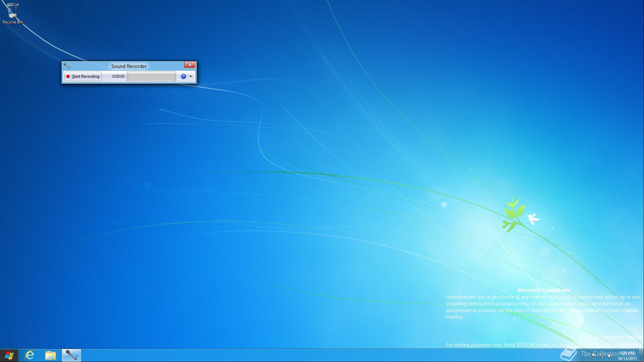Open the Action Center flag icon
This screenshot has height=362, width=644.
pyautogui.click(x=594, y=355)
